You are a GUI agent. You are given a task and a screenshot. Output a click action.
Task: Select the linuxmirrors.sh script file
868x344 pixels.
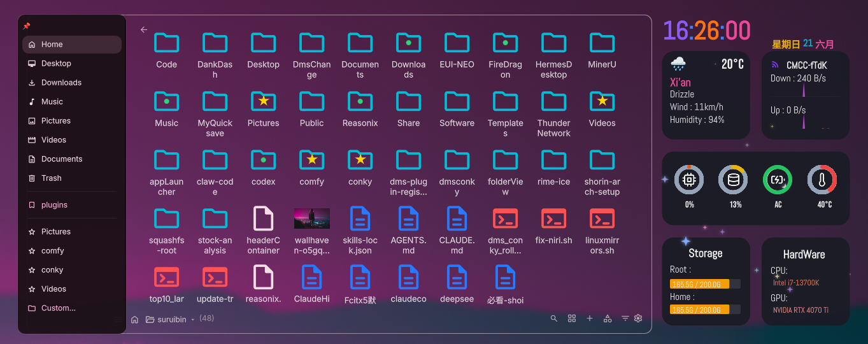602,231
